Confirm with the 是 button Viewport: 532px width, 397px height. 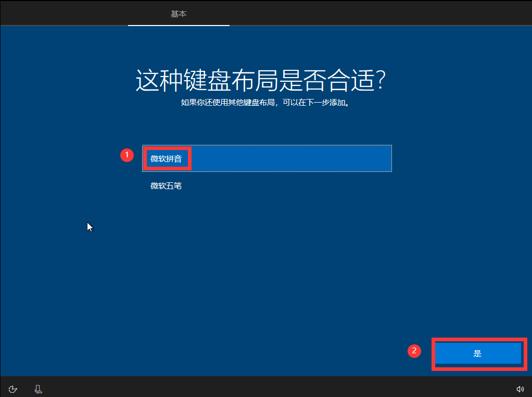click(x=478, y=354)
